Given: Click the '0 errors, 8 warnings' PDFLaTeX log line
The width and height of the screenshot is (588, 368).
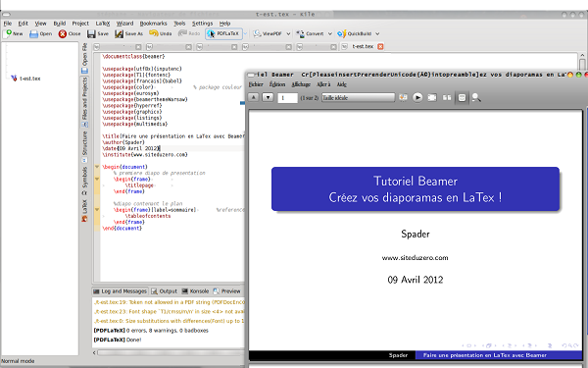Looking at the screenshot, I should pyautogui.click(x=151, y=331).
